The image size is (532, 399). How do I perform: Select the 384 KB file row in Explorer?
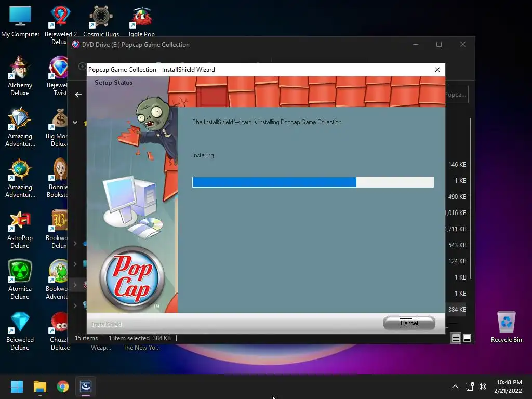point(456,310)
